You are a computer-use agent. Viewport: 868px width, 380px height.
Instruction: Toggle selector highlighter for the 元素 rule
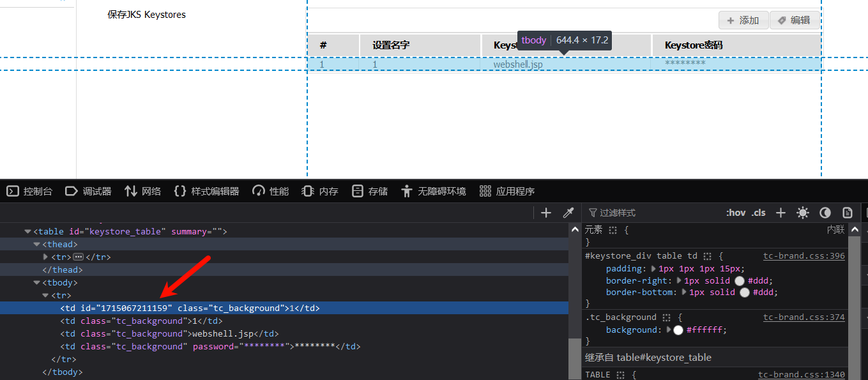[x=613, y=230]
